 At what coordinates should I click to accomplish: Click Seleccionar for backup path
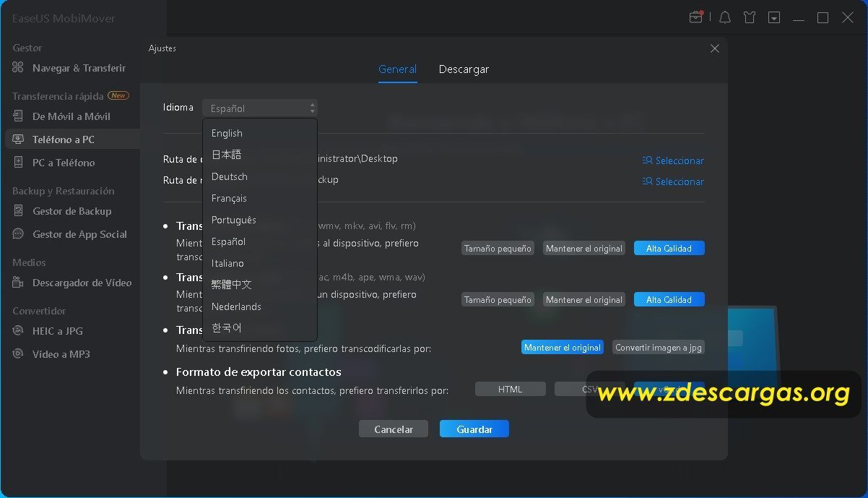pos(673,181)
